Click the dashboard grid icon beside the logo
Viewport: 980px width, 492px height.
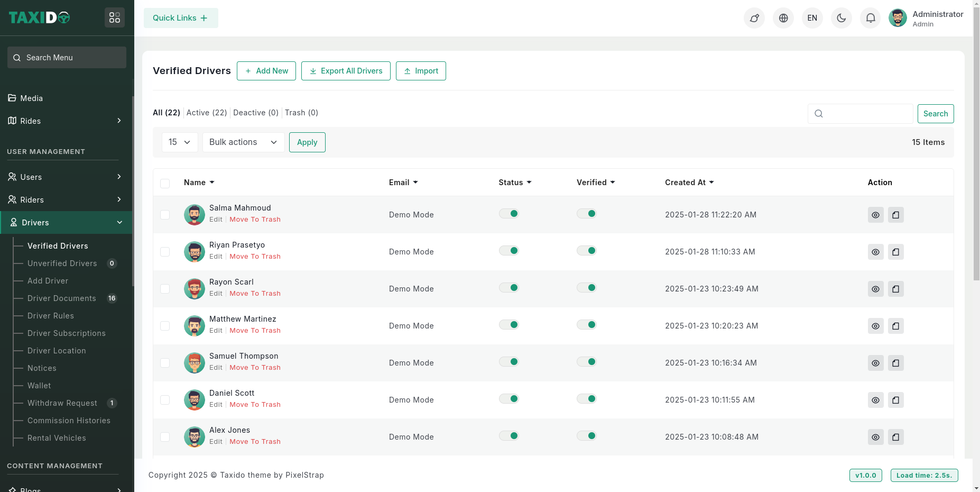tap(115, 18)
